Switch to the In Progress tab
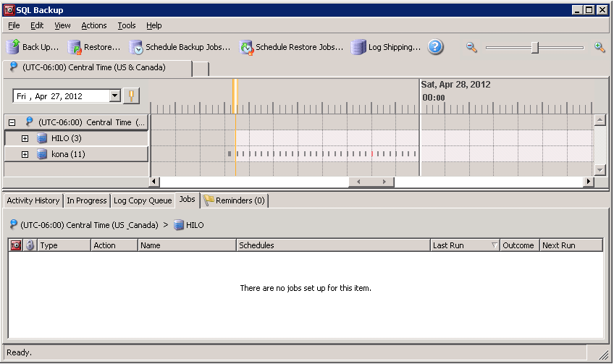614x364 pixels. 87,200
